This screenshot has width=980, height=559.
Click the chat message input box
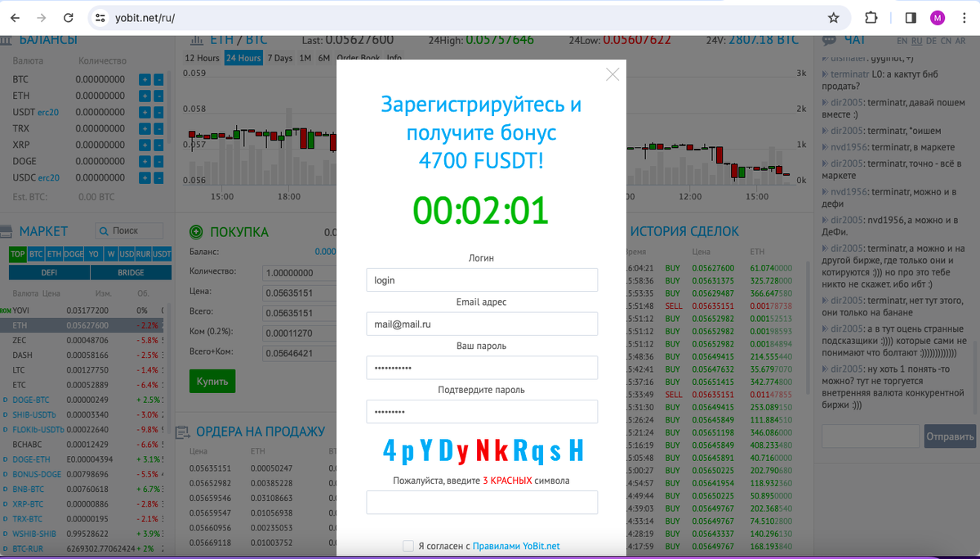pyautogui.click(x=870, y=436)
